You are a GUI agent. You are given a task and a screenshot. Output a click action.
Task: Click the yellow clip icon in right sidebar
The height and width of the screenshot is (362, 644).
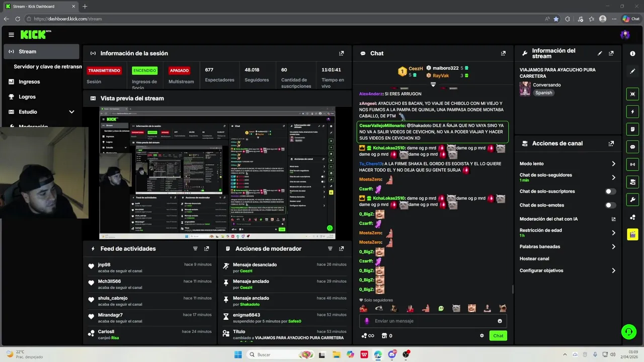pos(632,235)
